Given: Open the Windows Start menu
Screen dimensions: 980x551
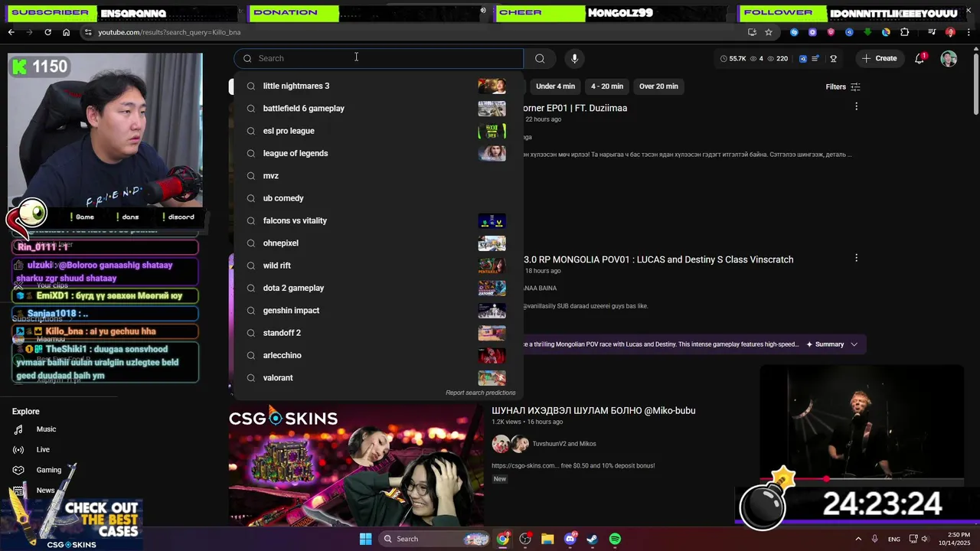Looking at the screenshot, I should tap(365, 539).
